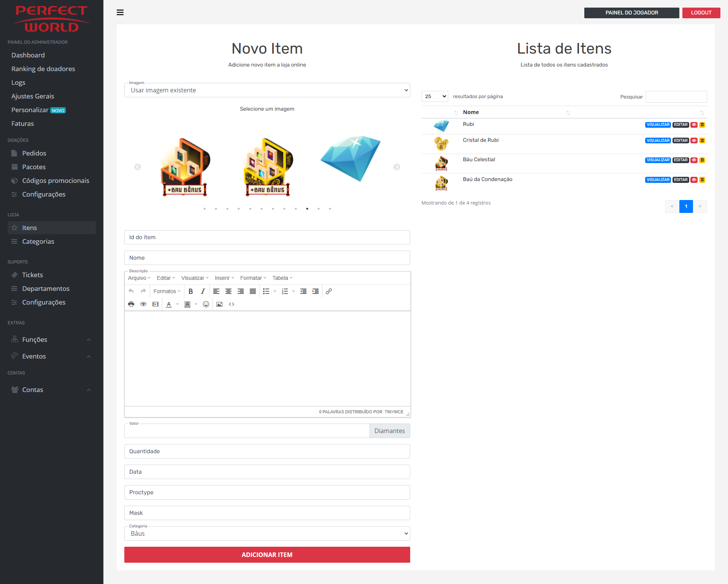The height and width of the screenshot is (584, 728).
Task: Open the results per page dropdown
Action: (x=435, y=97)
